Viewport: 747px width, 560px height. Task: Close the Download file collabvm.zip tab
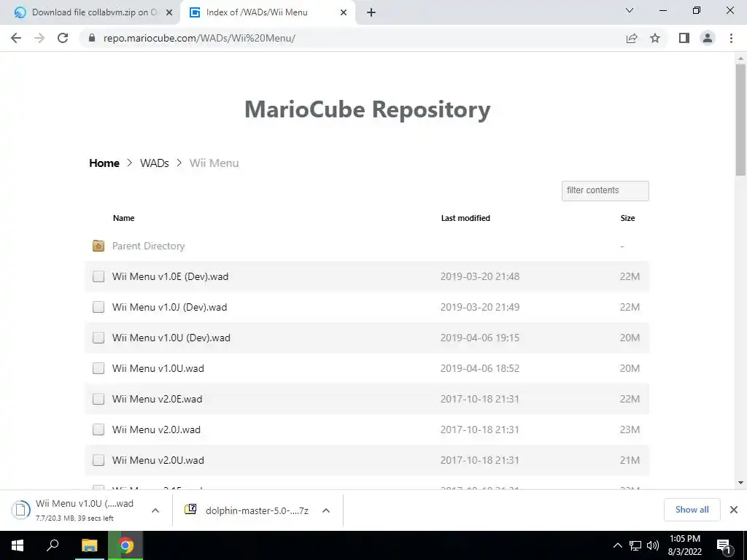169,12
